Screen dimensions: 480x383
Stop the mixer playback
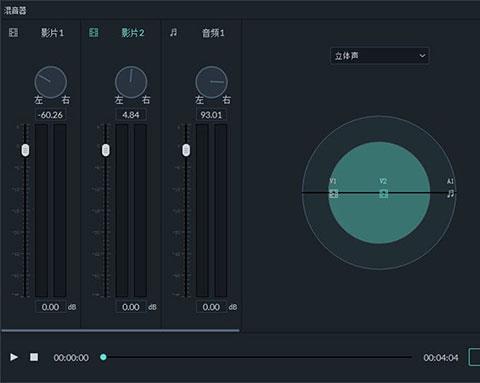pos(34,357)
